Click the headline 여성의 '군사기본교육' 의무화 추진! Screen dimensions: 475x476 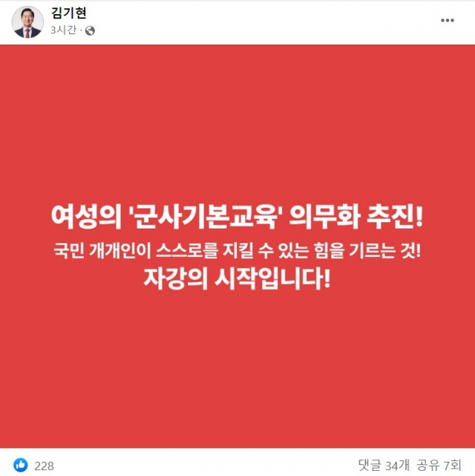point(237,216)
